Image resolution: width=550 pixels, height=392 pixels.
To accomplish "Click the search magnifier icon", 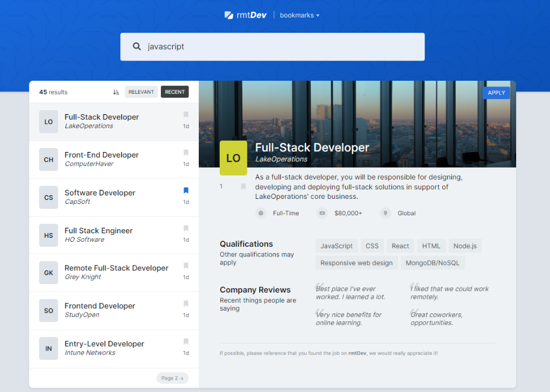I will [137, 46].
